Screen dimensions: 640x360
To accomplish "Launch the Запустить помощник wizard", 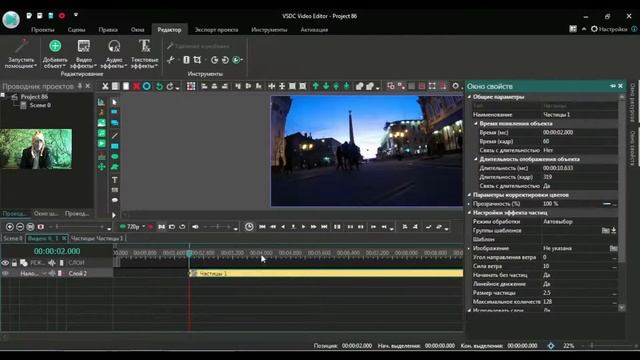I will point(21,54).
